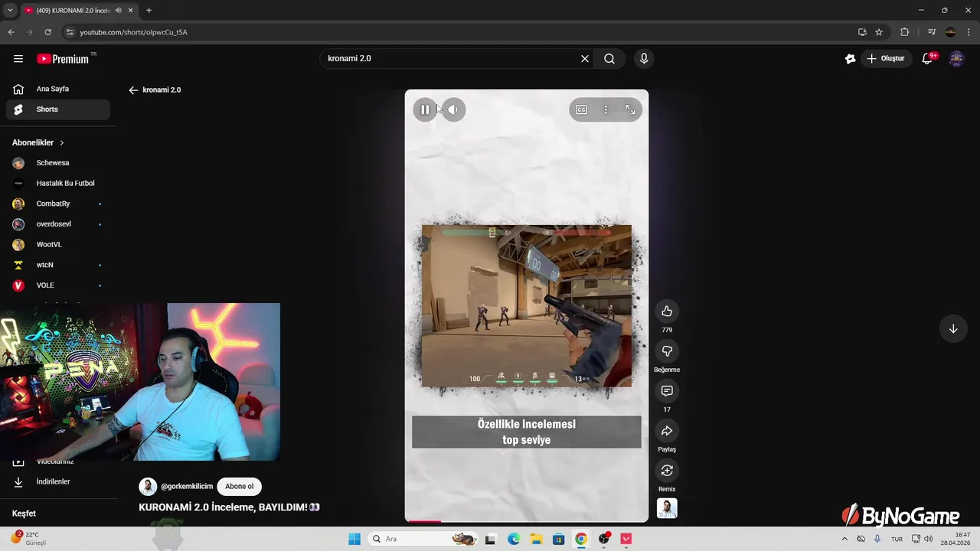Open Microsoft Edge from taskbar
Image resolution: width=980 pixels, height=551 pixels.
[513, 539]
